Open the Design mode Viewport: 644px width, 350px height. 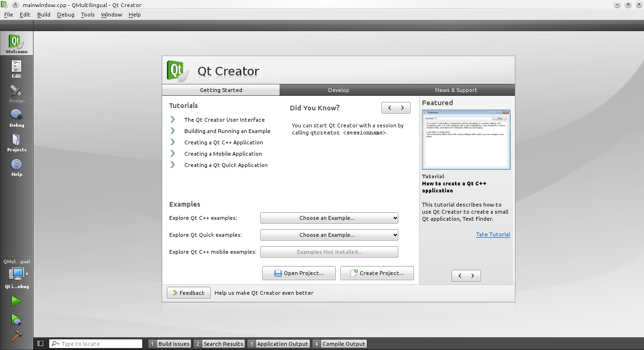pos(17,93)
